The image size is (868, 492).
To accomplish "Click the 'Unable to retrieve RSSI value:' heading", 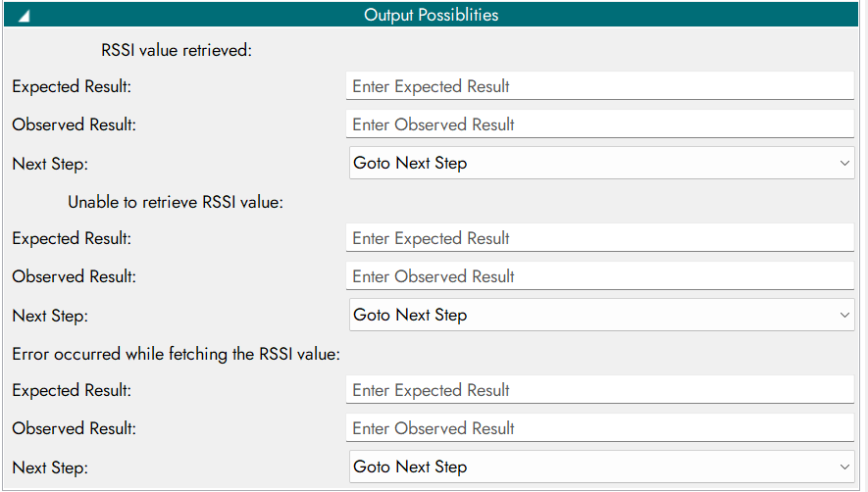I will 175,202.
